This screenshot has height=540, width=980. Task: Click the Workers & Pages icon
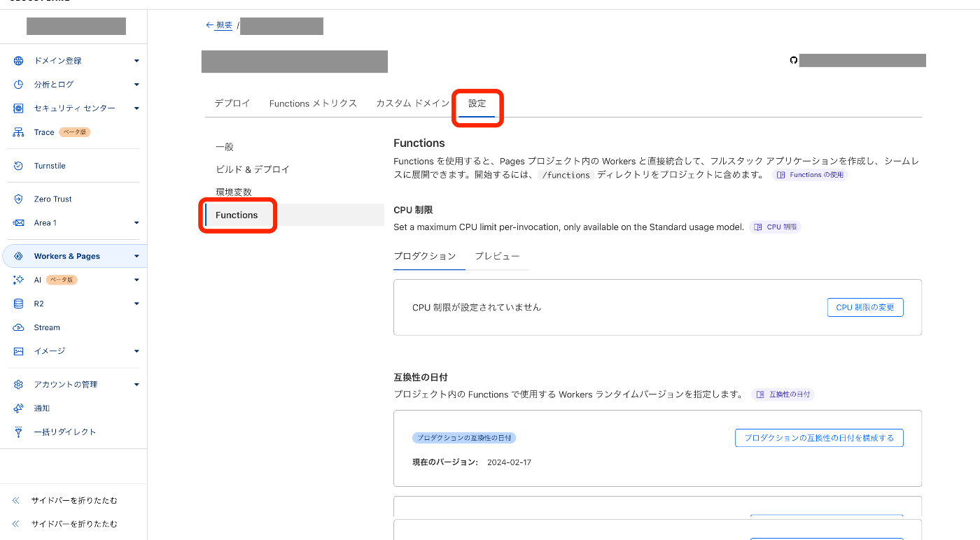(19, 256)
